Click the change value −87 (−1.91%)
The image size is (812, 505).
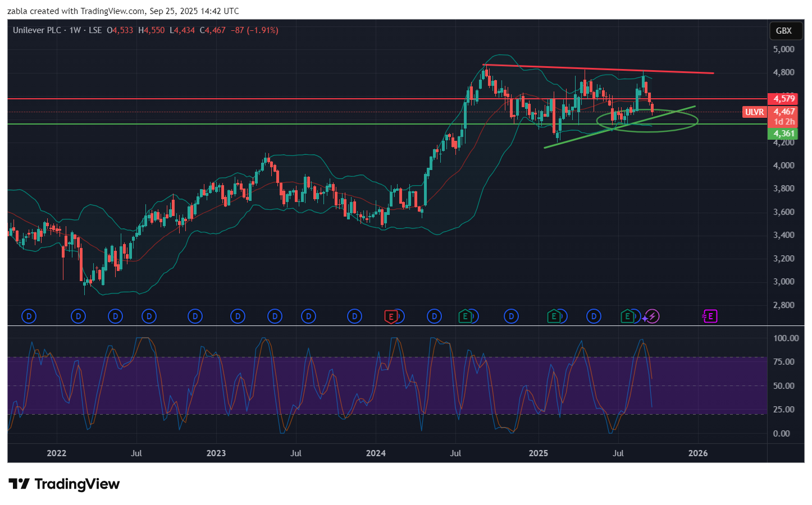tap(254, 30)
